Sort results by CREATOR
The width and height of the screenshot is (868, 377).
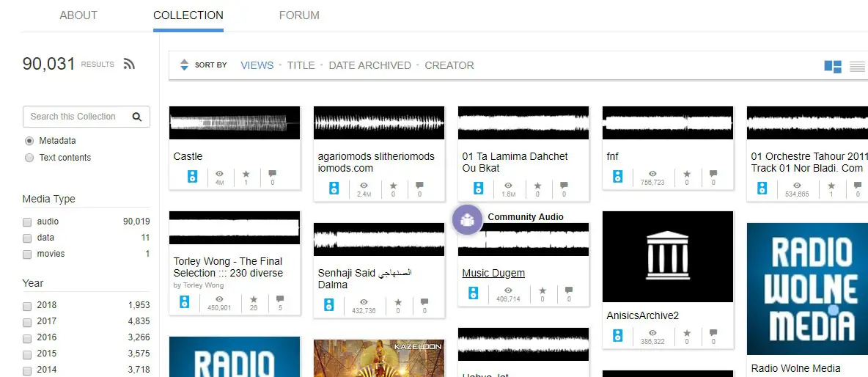pos(449,65)
